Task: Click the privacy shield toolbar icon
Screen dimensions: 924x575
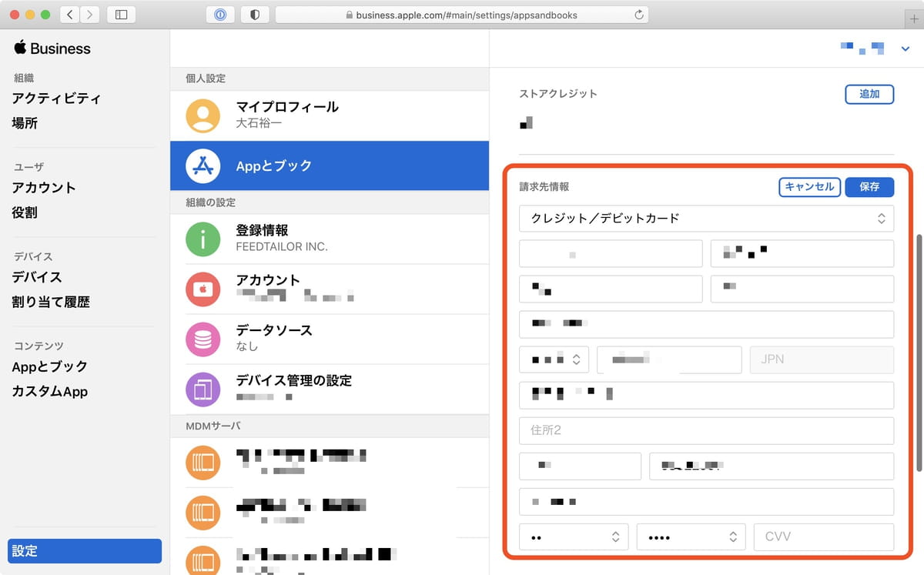Action: click(x=255, y=15)
